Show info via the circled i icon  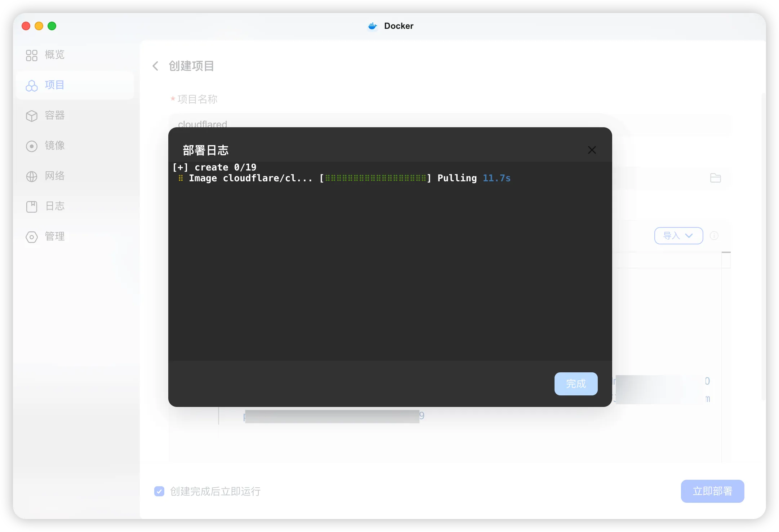click(714, 236)
